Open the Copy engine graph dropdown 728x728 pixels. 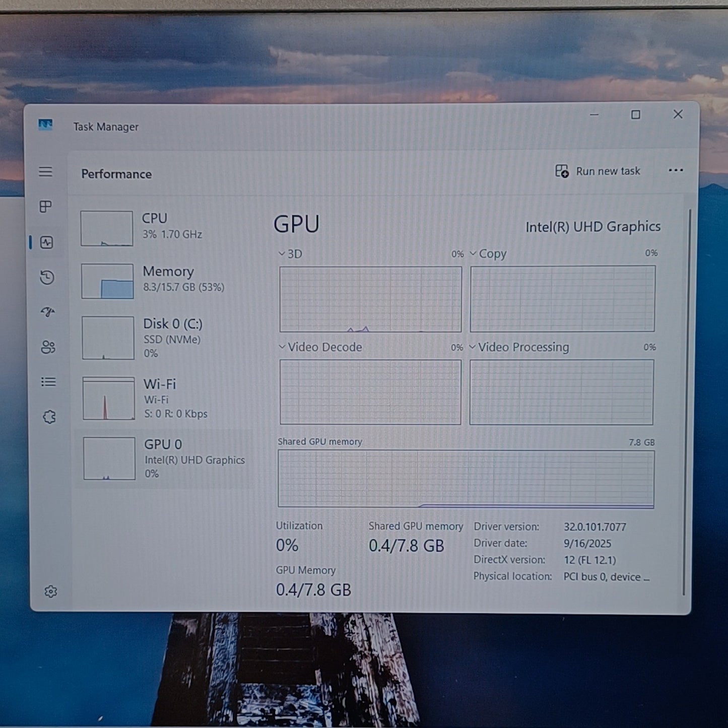488,253
